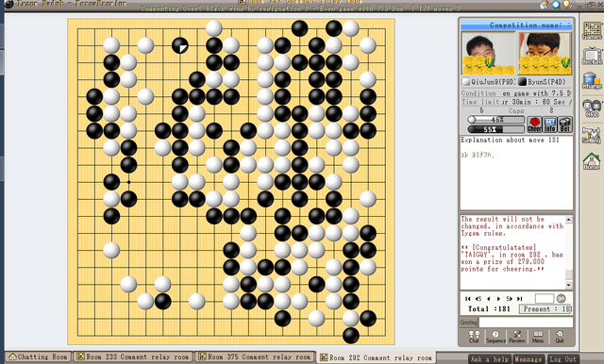Click the Cheer rose button

534,124
